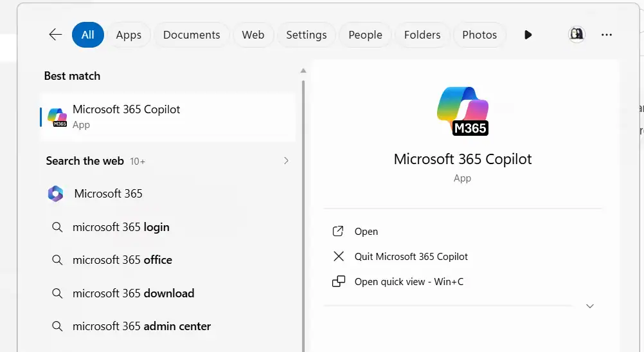Switch to the Apps filter
The width and height of the screenshot is (644, 352).
click(129, 35)
